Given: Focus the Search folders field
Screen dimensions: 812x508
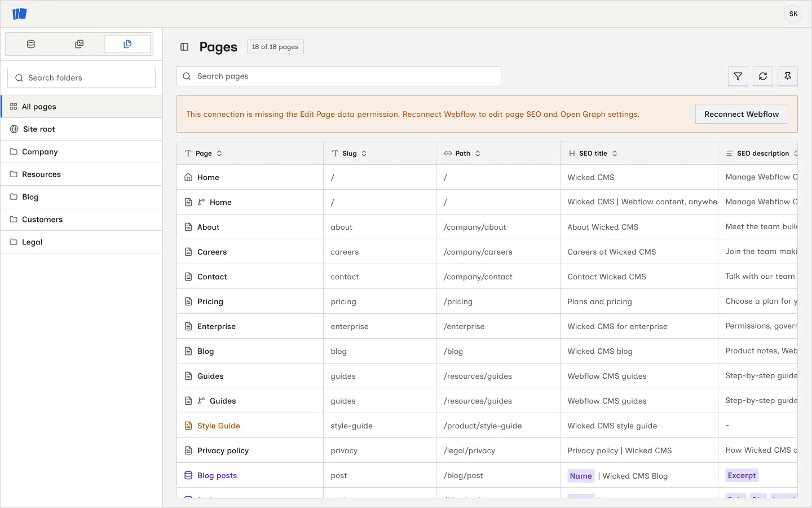Looking at the screenshot, I should [82, 78].
